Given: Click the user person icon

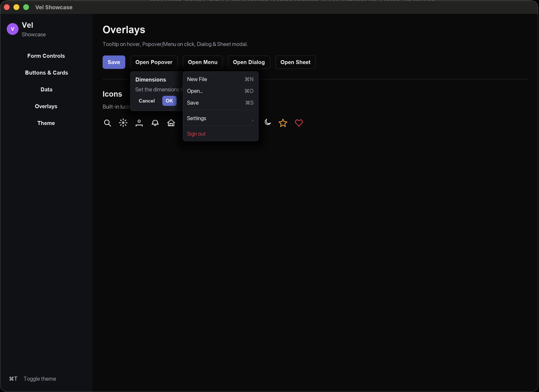Looking at the screenshot, I should (139, 123).
